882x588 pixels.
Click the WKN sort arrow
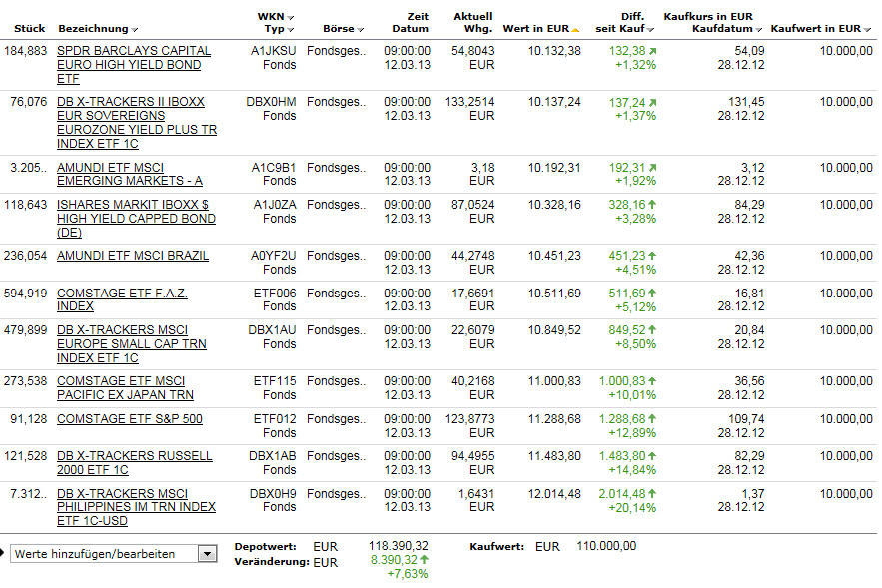click(x=291, y=17)
